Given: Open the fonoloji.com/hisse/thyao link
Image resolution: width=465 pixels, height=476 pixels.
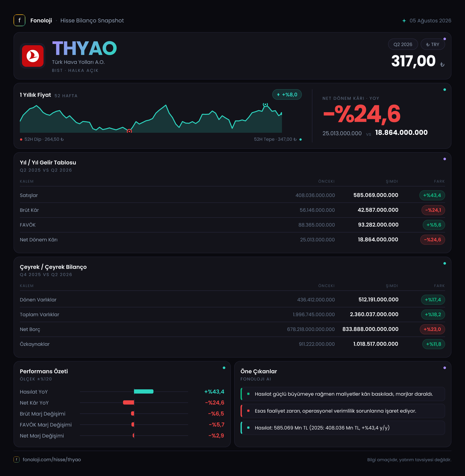Looking at the screenshot, I should [x=52, y=459].
